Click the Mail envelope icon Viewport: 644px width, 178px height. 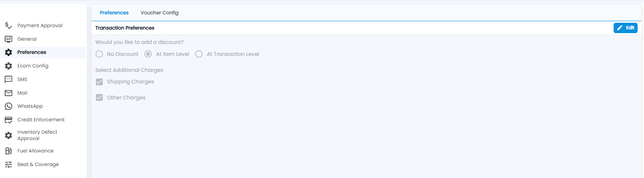click(8, 93)
